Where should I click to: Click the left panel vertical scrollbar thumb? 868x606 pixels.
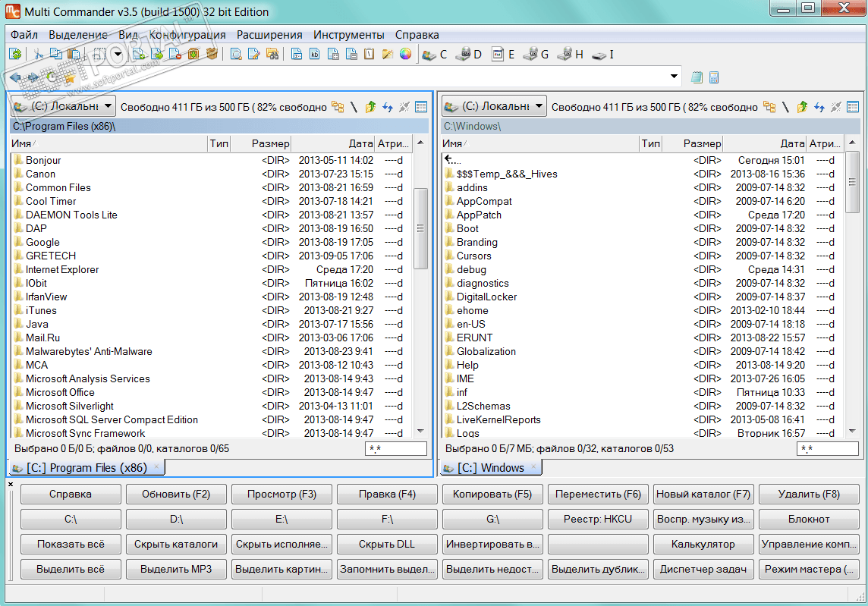(x=420, y=228)
